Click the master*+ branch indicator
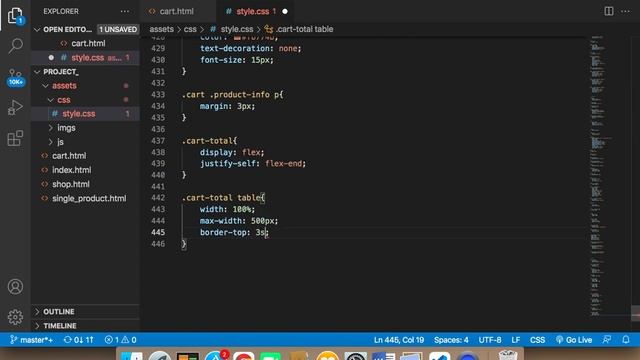Viewport: 640px width, 360px height. 31,340
